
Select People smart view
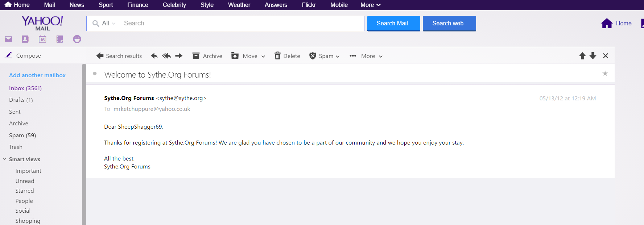click(x=24, y=201)
